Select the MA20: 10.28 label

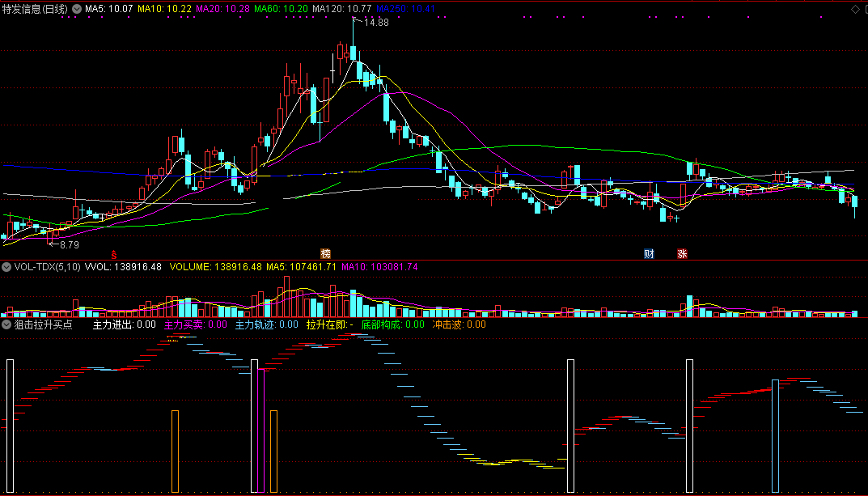[x=223, y=9]
